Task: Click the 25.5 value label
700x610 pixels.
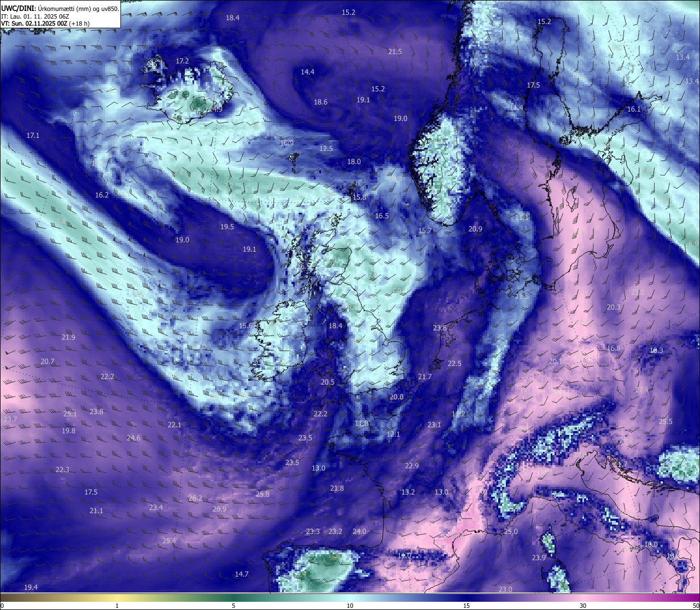Action: click(666, 421)
